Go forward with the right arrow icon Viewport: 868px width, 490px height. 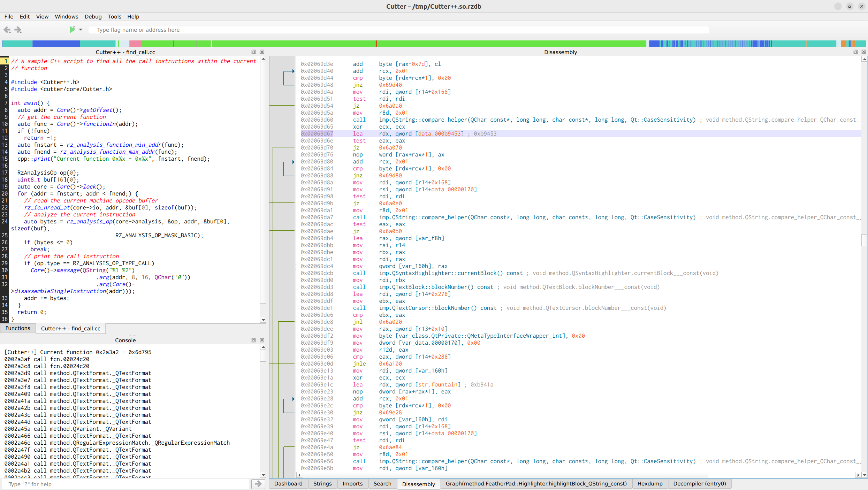pos(18,30)
